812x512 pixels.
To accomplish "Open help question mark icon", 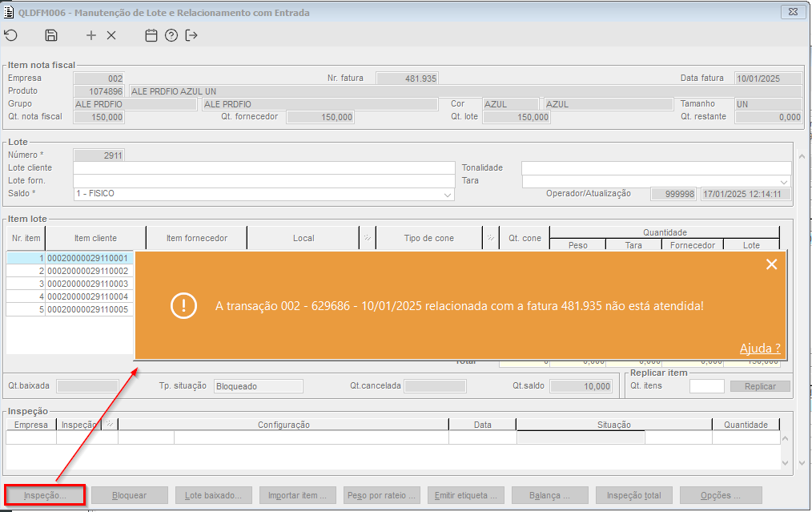I will 171,35.
